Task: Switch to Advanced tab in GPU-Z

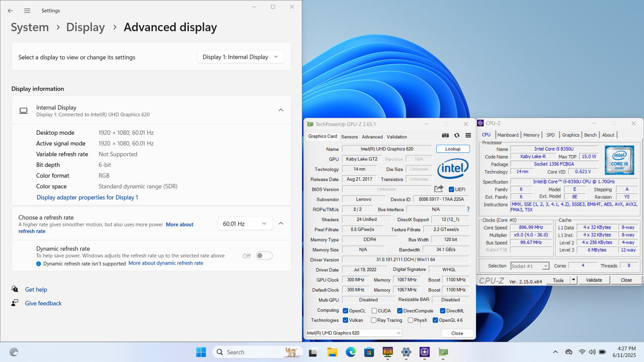Action: pyautogui.click(x=372, y=137)
